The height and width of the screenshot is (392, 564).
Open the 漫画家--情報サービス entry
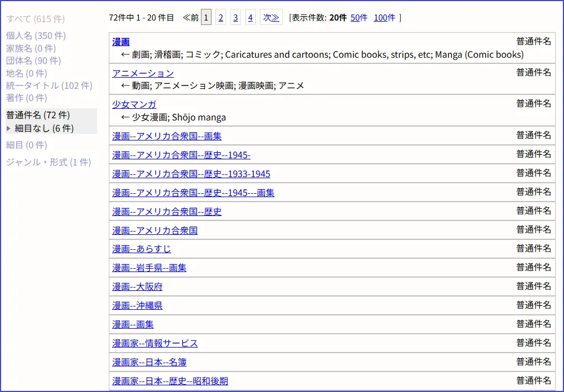tap(155, 343)
